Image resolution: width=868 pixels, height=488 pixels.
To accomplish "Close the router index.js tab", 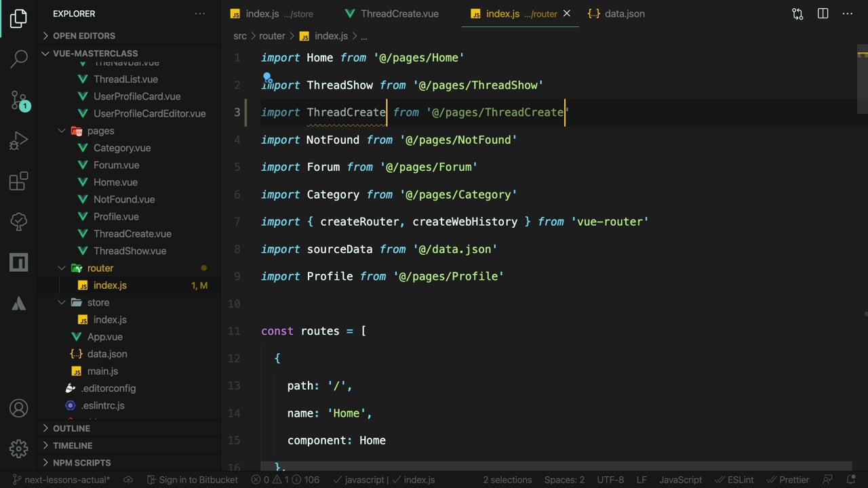I will (567, 14).
